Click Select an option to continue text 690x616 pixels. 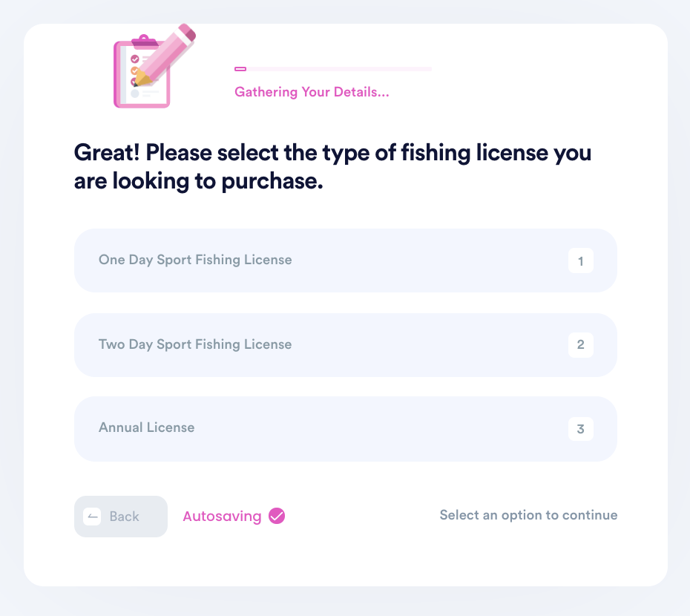point(528,515)
